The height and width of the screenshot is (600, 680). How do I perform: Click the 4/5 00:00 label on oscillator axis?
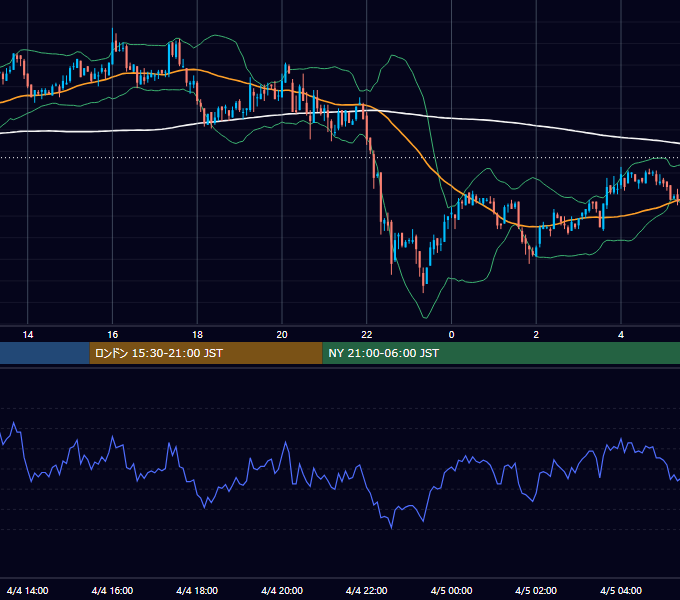(451, 590)
